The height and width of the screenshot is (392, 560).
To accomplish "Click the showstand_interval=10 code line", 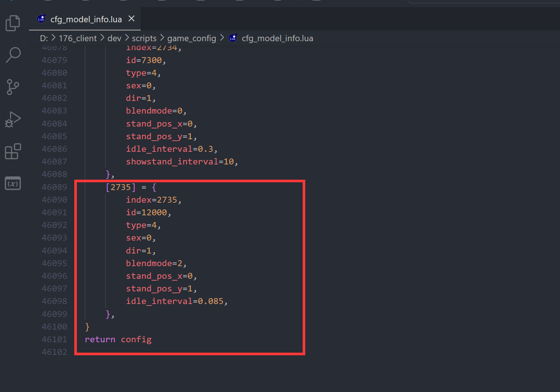I will point(182,161).
